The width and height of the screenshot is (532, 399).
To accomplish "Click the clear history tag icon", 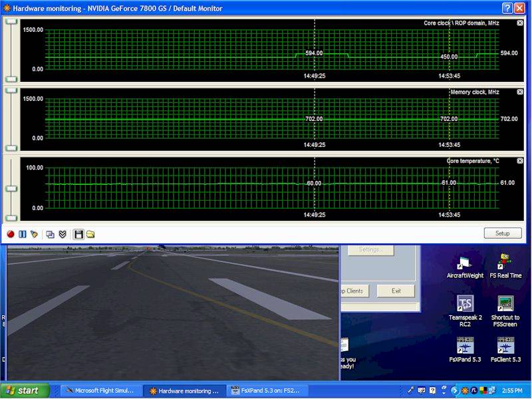I will click(34, 234).
